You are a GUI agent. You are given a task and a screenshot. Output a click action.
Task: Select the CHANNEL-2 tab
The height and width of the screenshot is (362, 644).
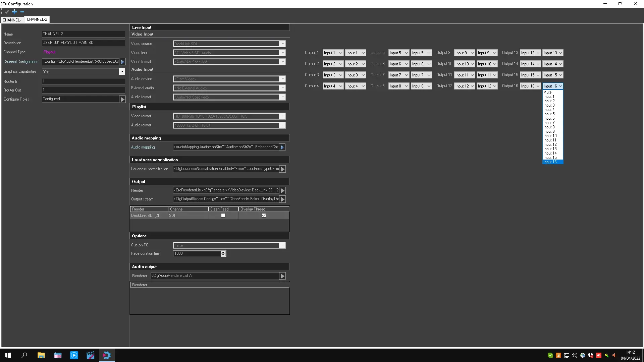tap(37, 19)
